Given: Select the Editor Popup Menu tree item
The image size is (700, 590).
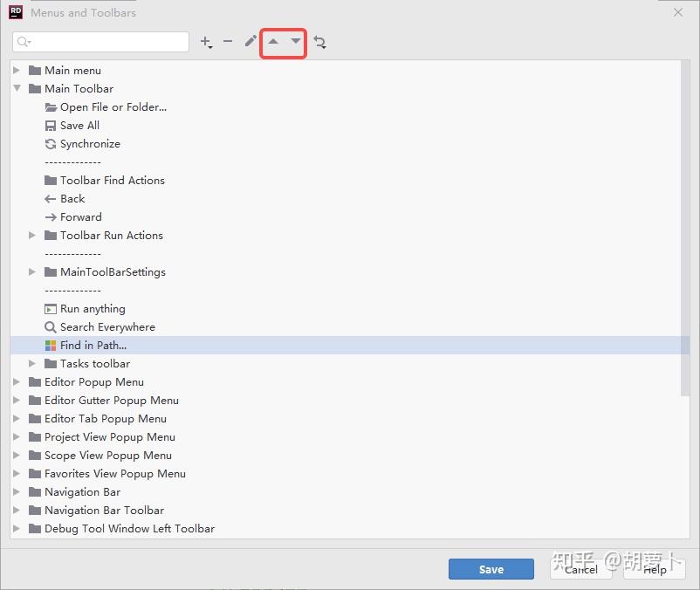Looking at the screenshot, I should pos(94,381).
